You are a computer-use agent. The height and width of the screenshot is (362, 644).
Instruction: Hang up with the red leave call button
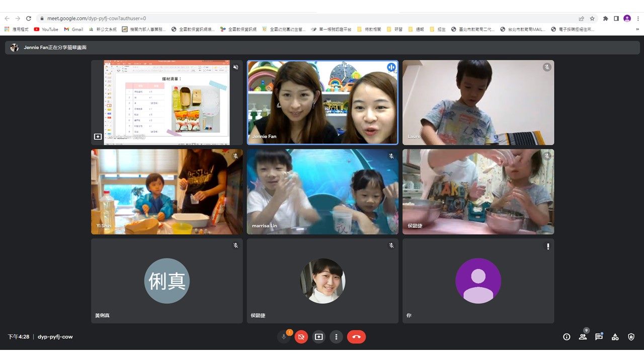click(x=356, y=337)
